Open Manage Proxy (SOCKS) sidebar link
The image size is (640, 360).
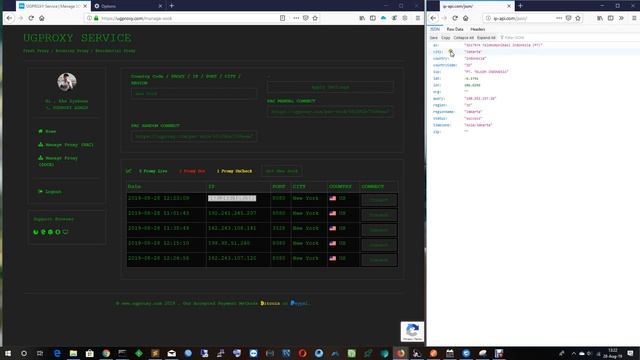(x=58, y=161)
